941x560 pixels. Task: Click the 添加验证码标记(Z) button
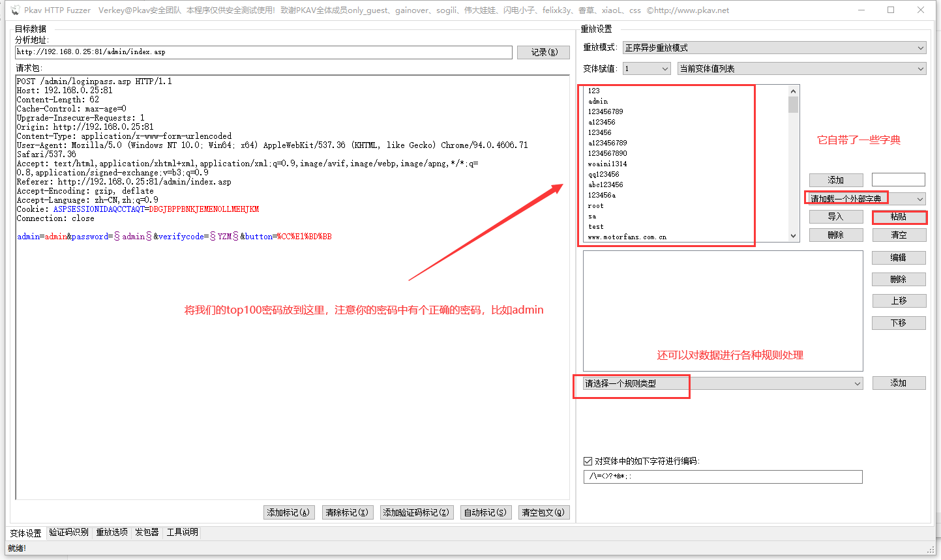(x=416, y=512)
